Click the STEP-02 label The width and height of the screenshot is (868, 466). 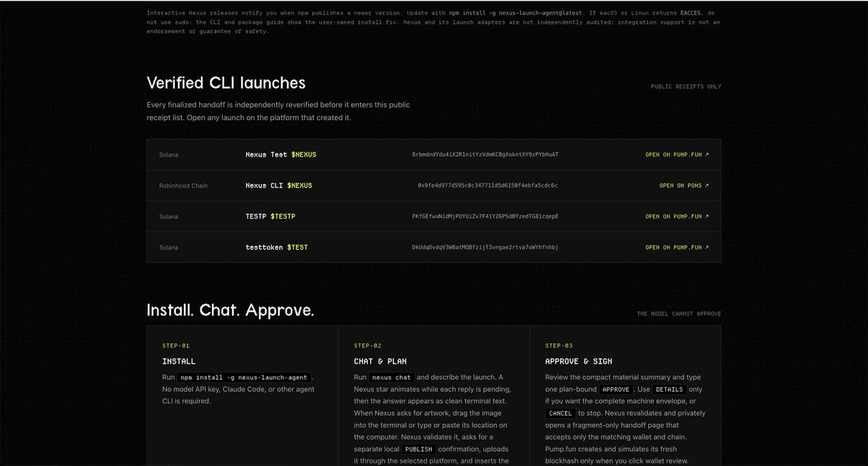pos(367,346)
